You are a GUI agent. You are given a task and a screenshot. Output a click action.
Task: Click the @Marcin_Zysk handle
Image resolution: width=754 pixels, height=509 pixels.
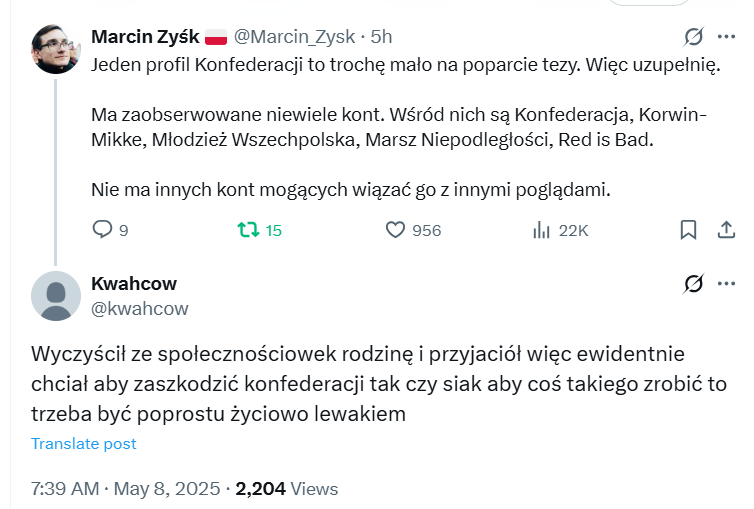294,37
